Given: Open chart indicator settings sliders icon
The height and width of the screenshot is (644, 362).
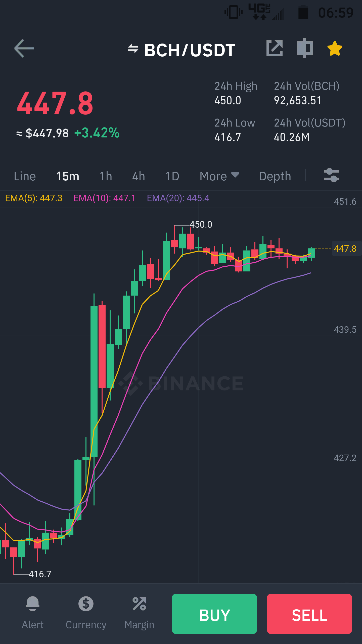Looking at the screenshot, I should tap(331, 175).
